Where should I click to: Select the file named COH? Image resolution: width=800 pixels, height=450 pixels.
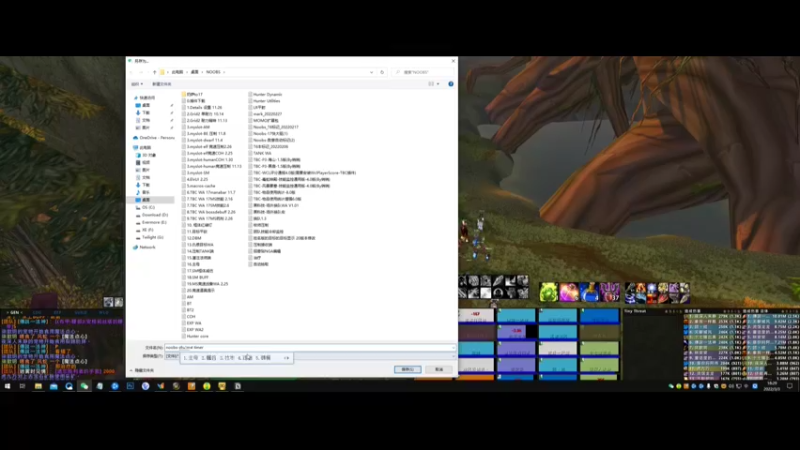point(188,317)
